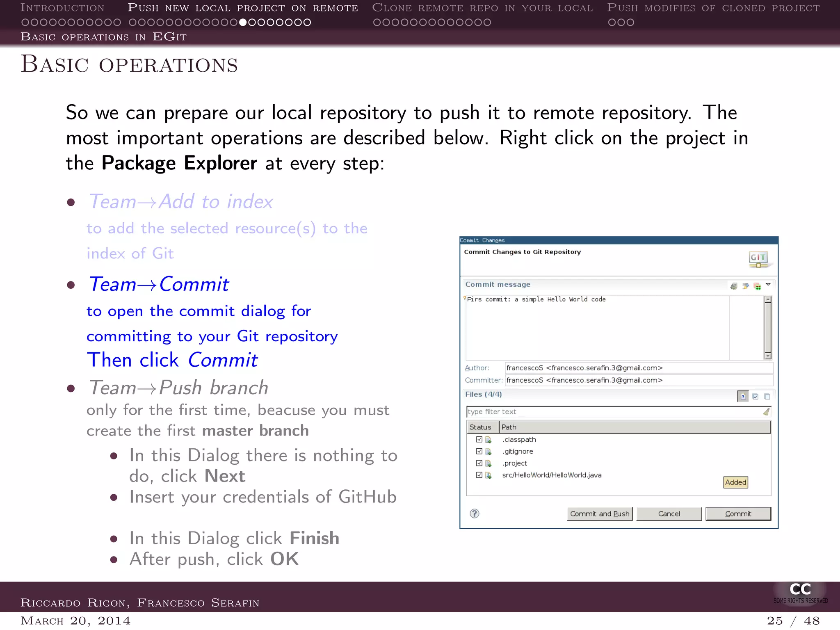Open the Commit message section view menu arrow
The height and width of the screenshot is (630, 840).
click(768, 284)
